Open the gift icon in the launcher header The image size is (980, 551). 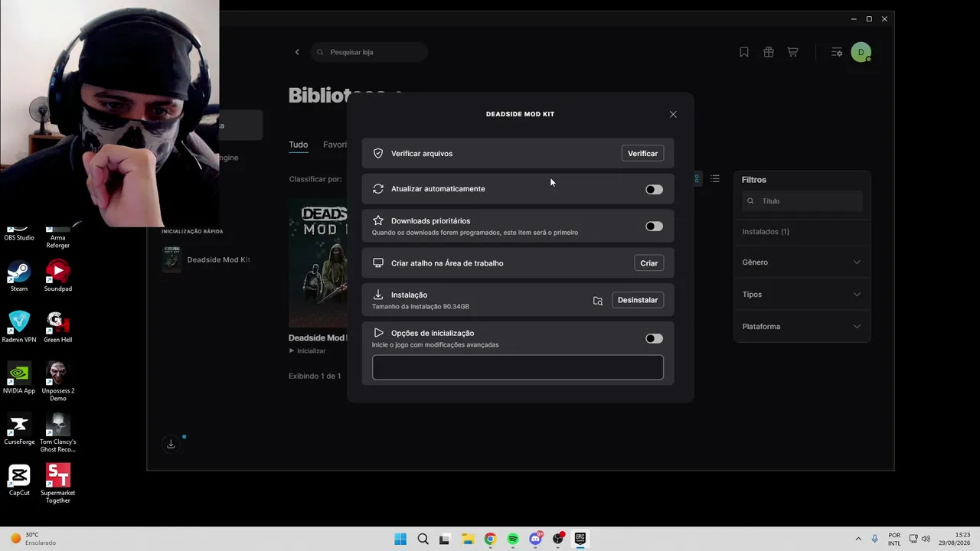(x=769, y=52)
